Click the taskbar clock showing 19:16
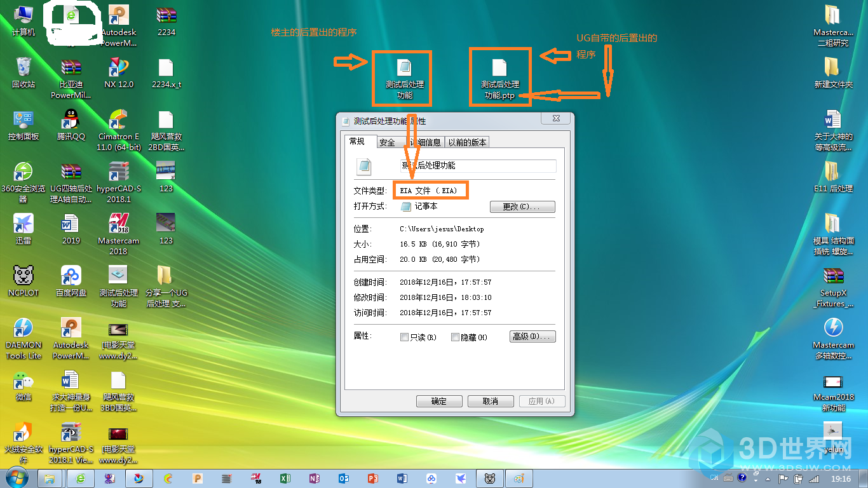Screen dimensions: 868x488 click(x=841, y=478)
